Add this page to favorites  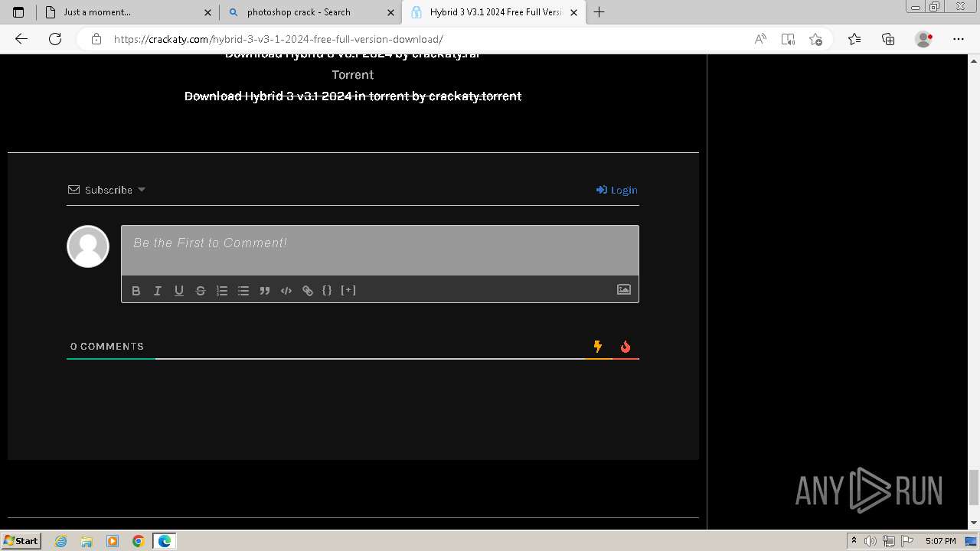pos(815,39)
